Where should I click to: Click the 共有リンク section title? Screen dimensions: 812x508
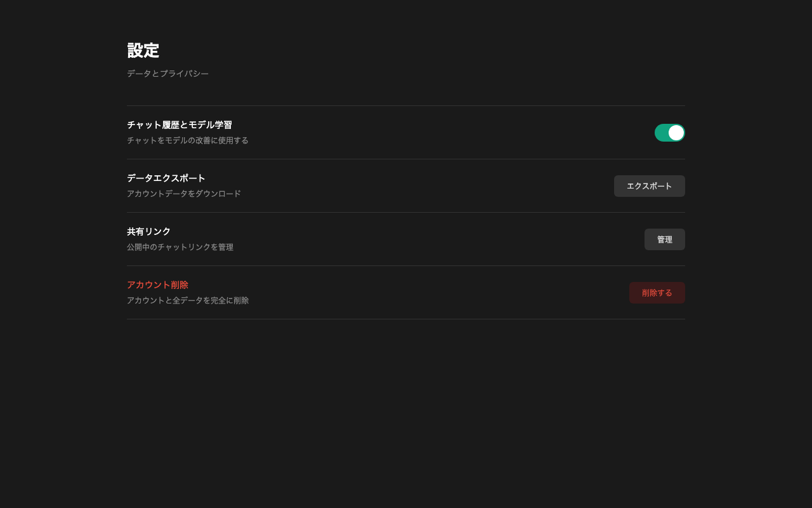(148, 232)
